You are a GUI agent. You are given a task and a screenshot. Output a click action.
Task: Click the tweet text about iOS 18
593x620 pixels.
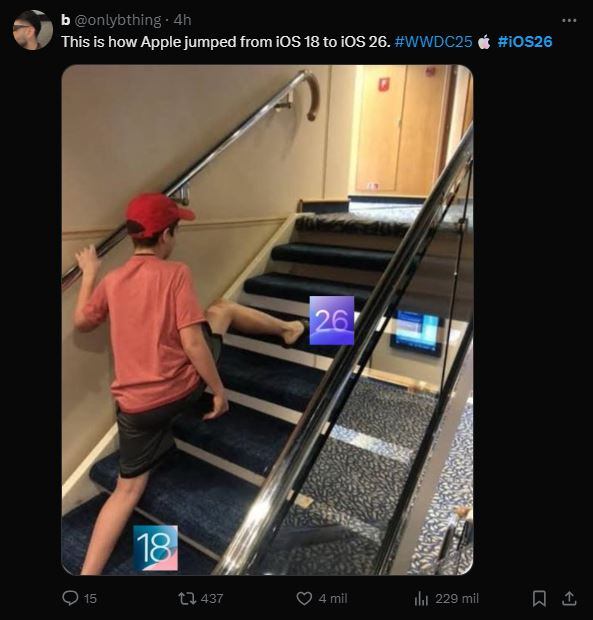[x=226, y=42]
